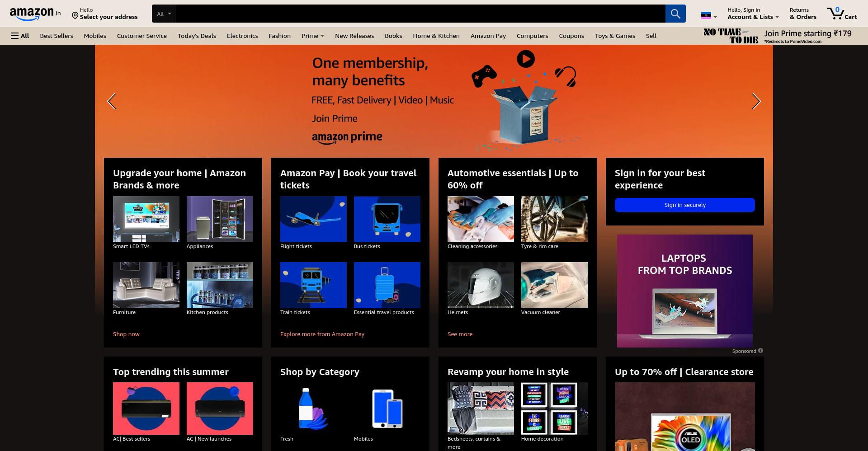The height and width of the screenshot is (451, 868).
Task: Click Explore more from Amazon Pay
Action: pyautogui.click(x=322, y=334)
